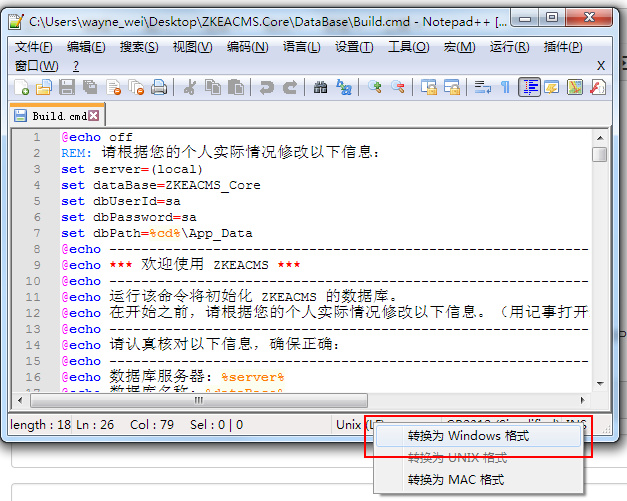Choose 转换为 Windows 格式 from context menu
The width and height of the screenshot is (627, 501).
coord(478,435)
